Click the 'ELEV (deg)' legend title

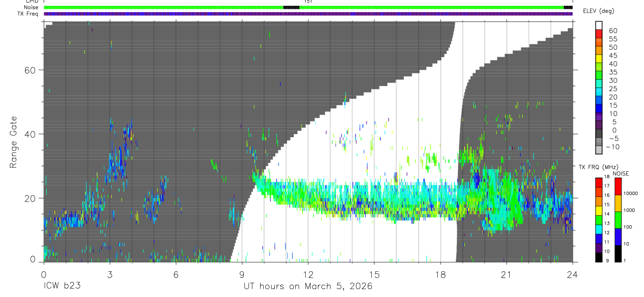[x=599, y=11]
